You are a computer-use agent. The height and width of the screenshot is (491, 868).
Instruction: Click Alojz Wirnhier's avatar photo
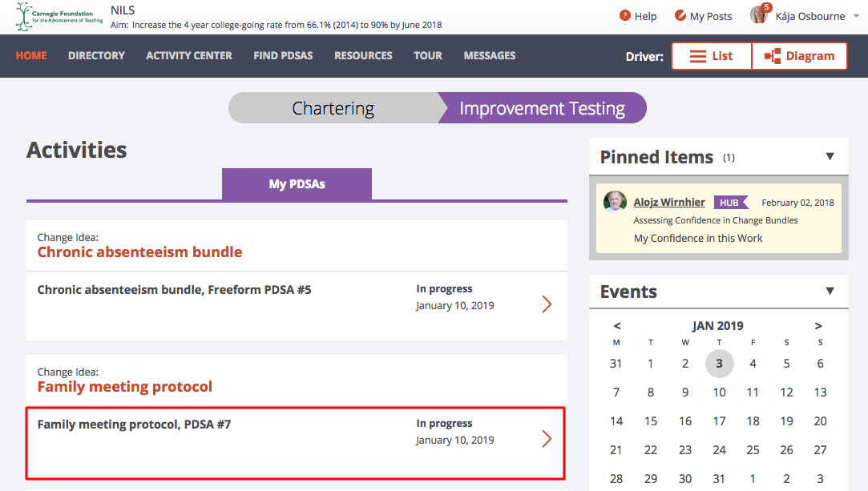pyautogui.click(x=615, y=201)
